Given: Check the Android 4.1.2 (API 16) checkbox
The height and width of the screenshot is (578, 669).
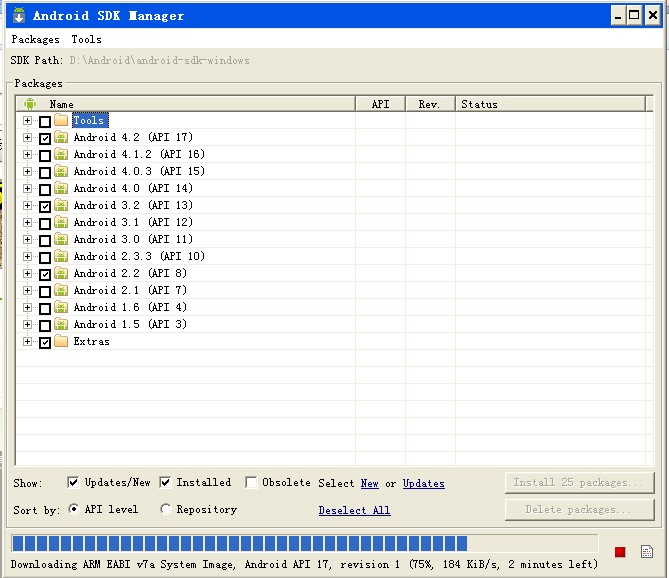Looking at the screenshot, I should 45,156.
